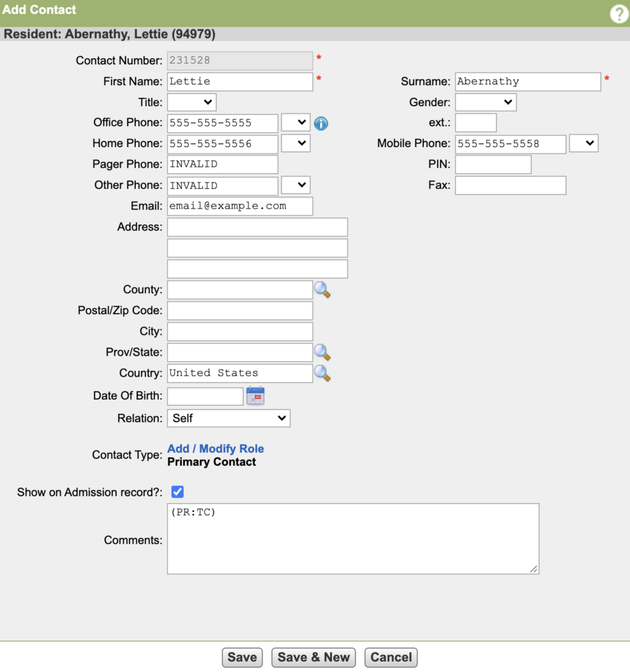
Task: Open the Date Of Birth calendar picker
Action: [255, 396]
